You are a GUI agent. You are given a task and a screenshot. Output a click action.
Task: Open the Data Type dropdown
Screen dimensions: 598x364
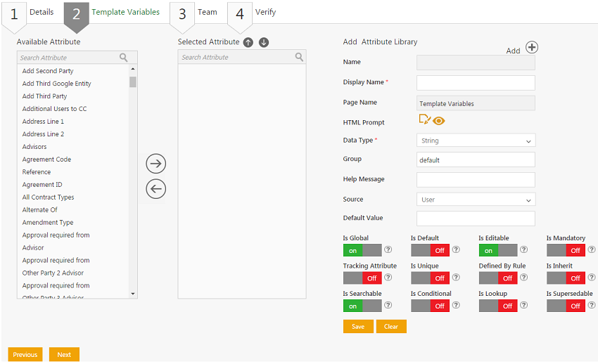click(476, 141)
